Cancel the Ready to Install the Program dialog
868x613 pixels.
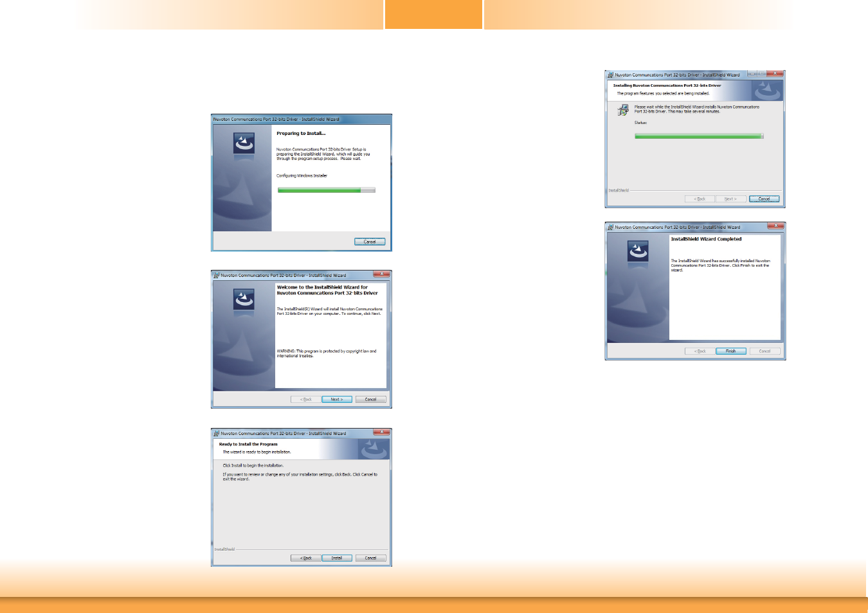[x=371, y=558]
